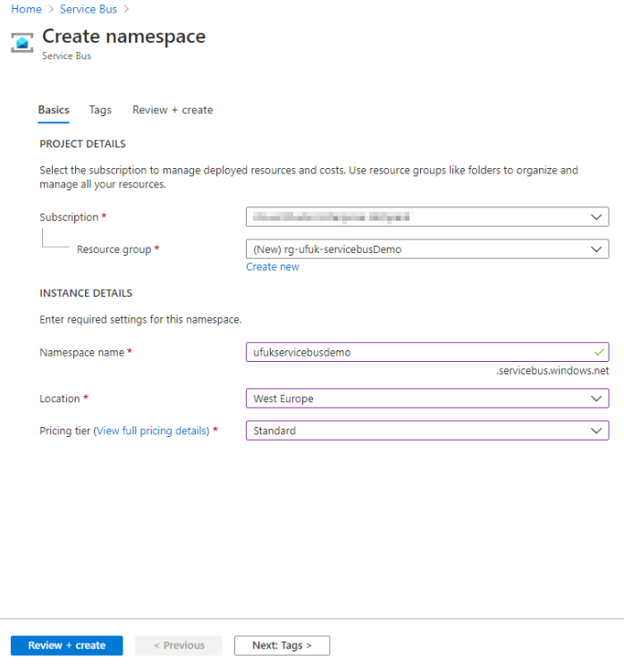Screen dimensions: 624x672
Task: Click the Subscription label
Action: click(x=69, y=217)
